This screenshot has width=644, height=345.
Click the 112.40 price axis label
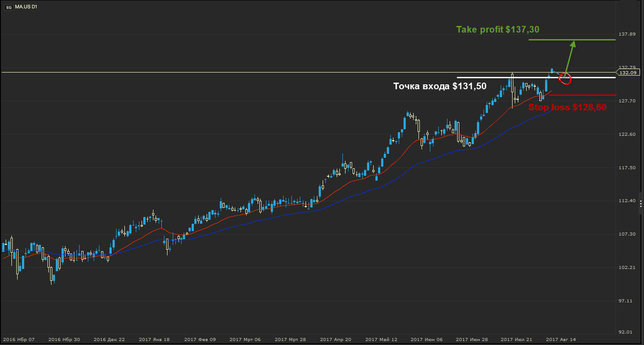point(627,201)
